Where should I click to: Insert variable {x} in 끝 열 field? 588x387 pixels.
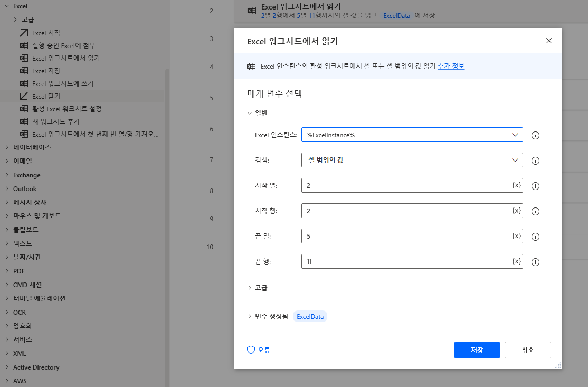point(516,236)
